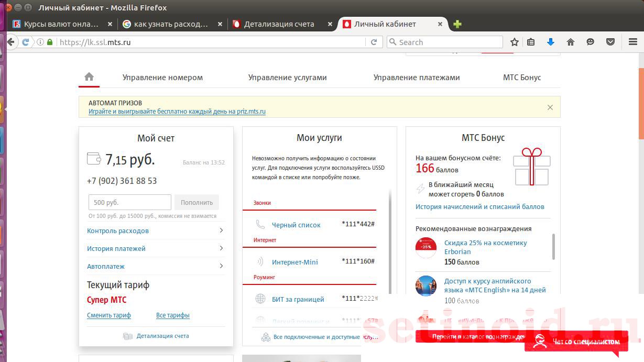Open Скидка 25% на косметику Erborian
This screenshot has width=644, height=362.
pos(486,247)
